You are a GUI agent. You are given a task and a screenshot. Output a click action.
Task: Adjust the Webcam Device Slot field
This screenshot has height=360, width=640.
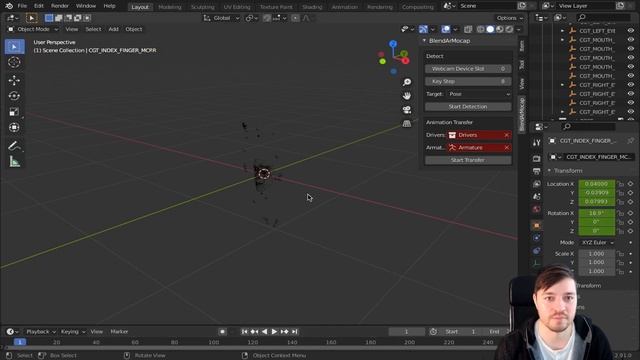pos(468,69)
